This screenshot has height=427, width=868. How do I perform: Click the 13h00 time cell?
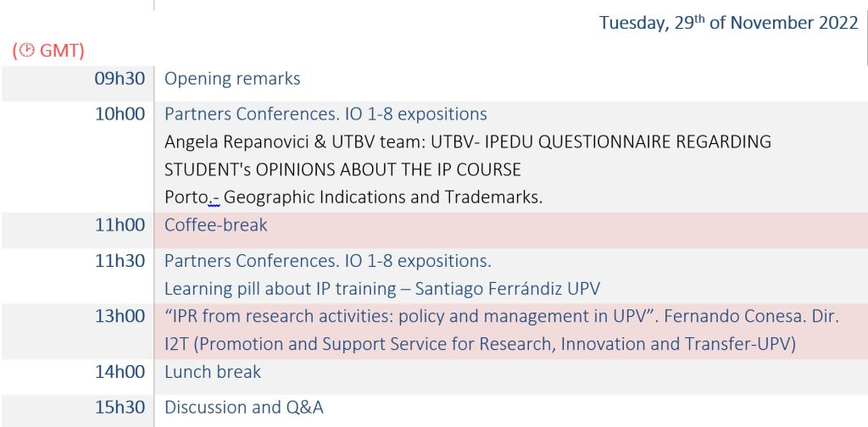coord(120,317)
